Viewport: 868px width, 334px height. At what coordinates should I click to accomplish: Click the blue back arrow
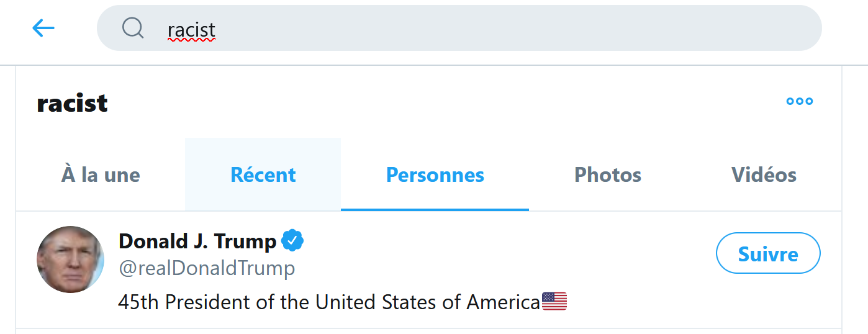(43, 28)
